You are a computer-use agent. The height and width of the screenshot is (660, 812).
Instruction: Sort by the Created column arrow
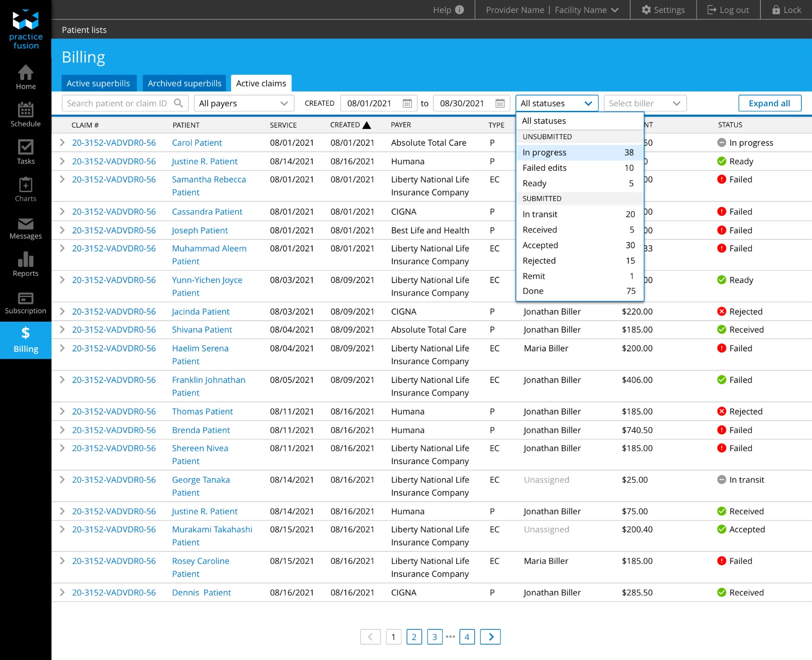point(367,125)
